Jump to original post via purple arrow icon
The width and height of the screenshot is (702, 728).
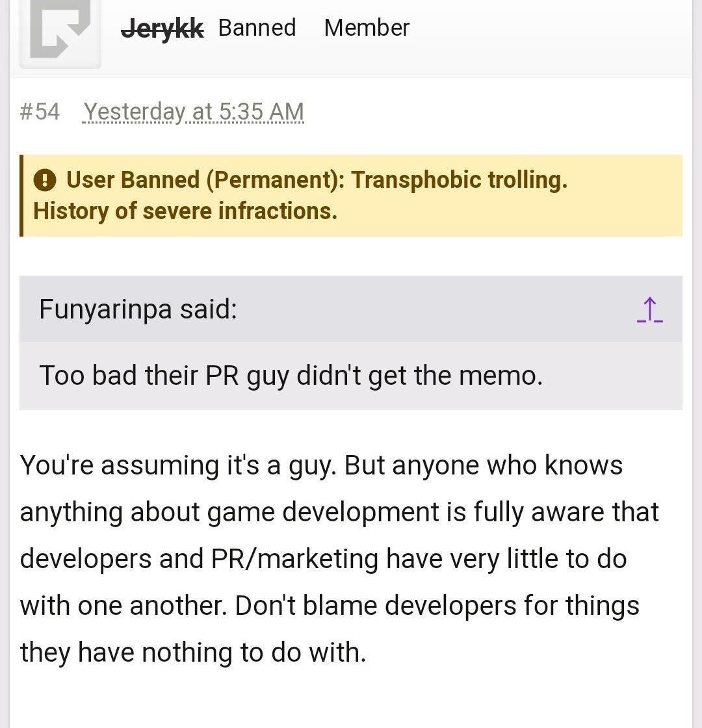click(649, 309)
